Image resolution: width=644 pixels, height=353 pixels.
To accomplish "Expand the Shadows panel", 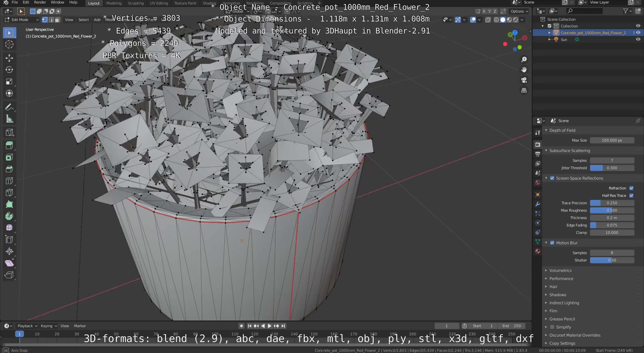I will click(557, 295).
